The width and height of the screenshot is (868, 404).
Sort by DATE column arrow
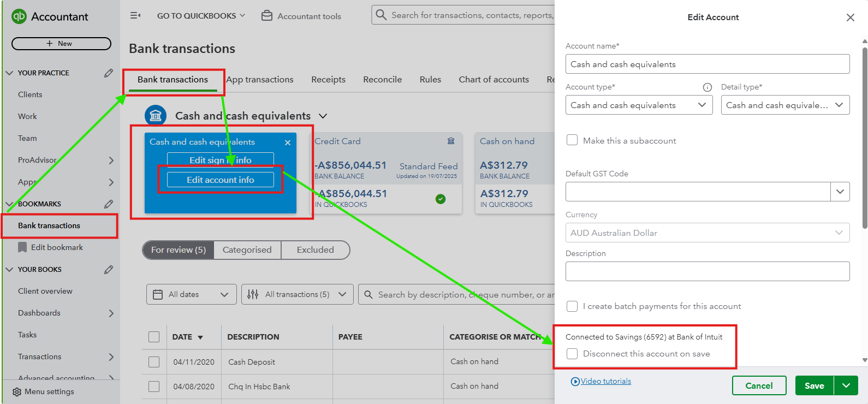pos(200,337)
